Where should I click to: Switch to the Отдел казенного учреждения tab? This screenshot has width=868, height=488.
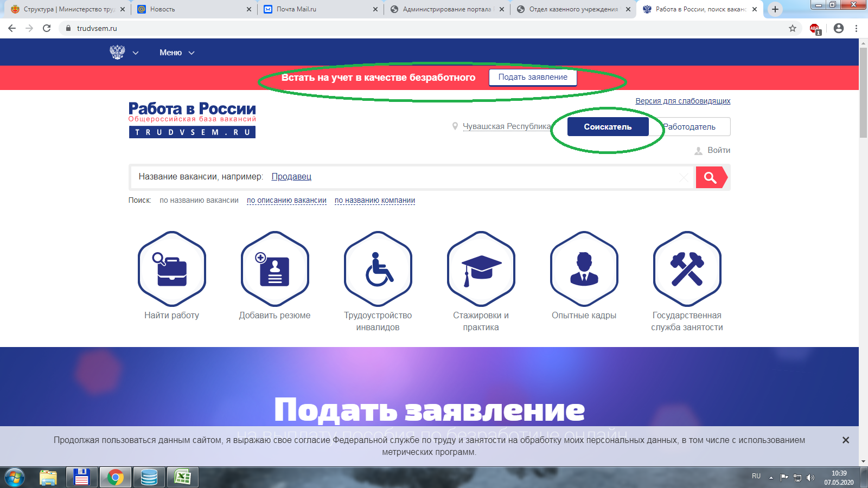click(573, 9)
